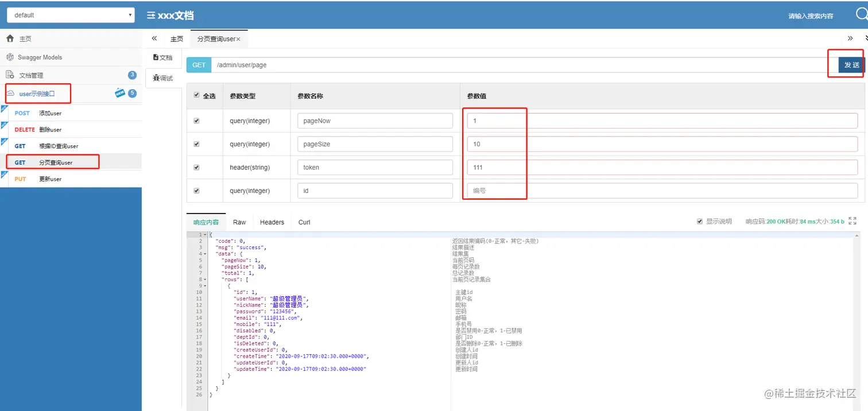The image size is (868, 411).
Task: Open the PUT 更新user API
Action: click(x=71, y=179)
